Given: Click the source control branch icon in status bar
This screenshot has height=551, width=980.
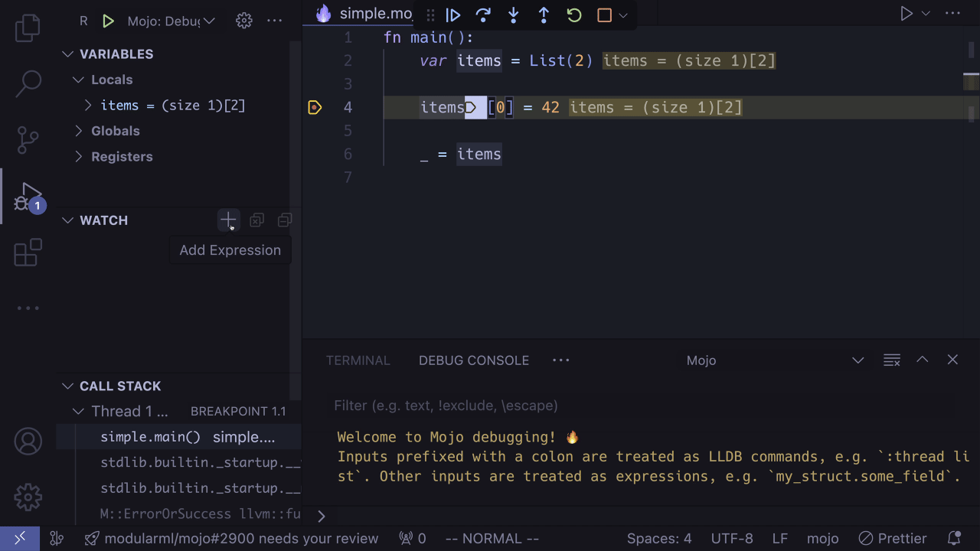Looking at the screenshot, I should (x=56, y=539).
